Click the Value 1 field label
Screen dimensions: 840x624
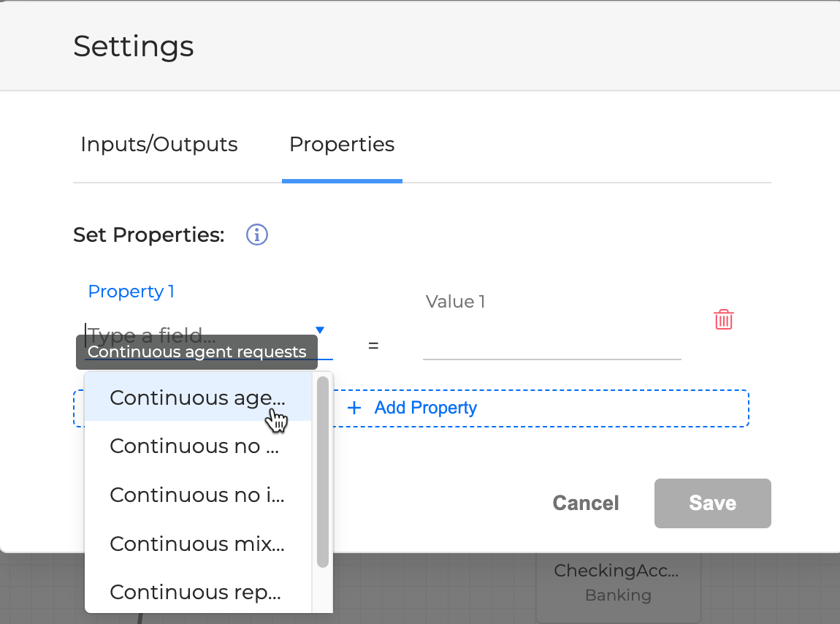[x=455, y=302]
